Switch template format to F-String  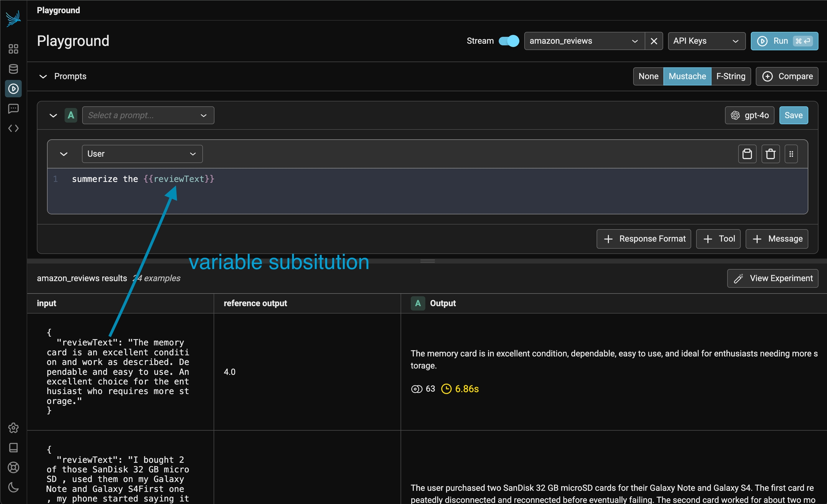[x=730, y=76]
